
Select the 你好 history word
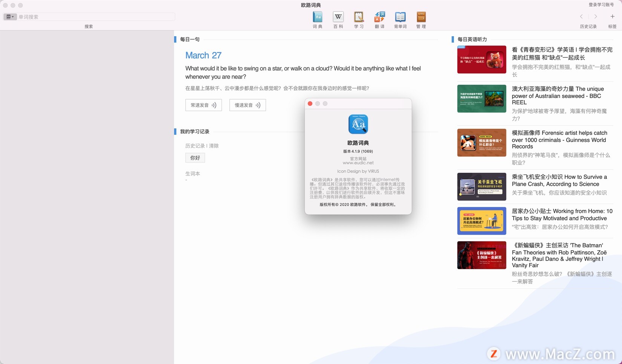(195, 158)
